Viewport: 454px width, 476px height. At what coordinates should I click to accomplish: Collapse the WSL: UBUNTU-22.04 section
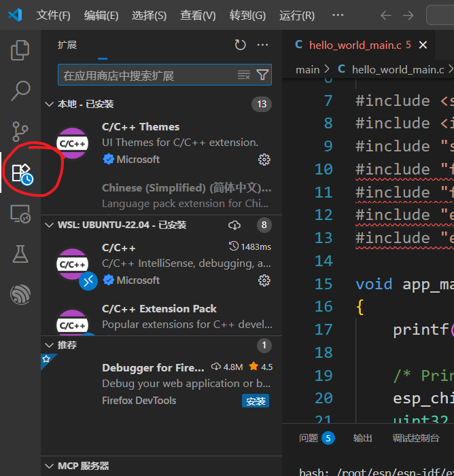(x=49, y=225)
